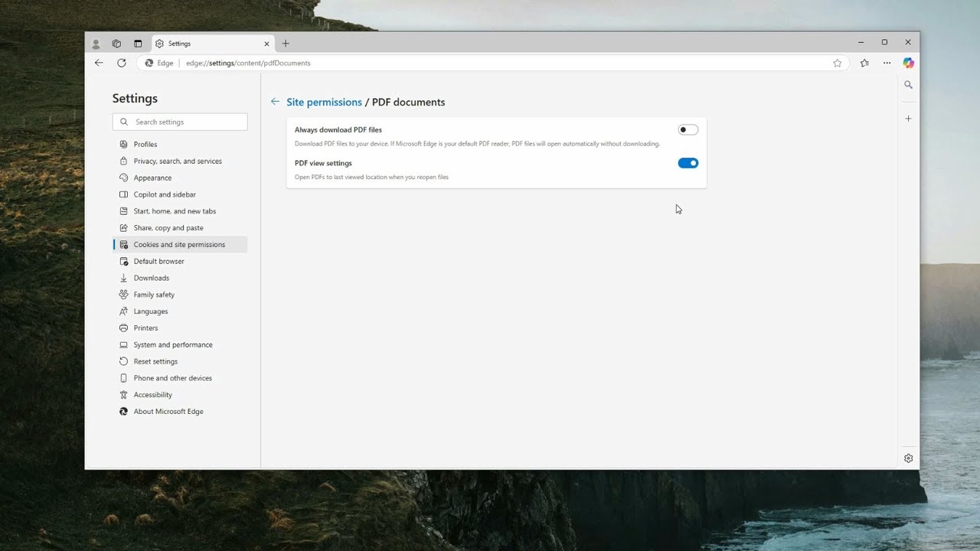Enable Always download PDF files toggle

tap(688, 130)
